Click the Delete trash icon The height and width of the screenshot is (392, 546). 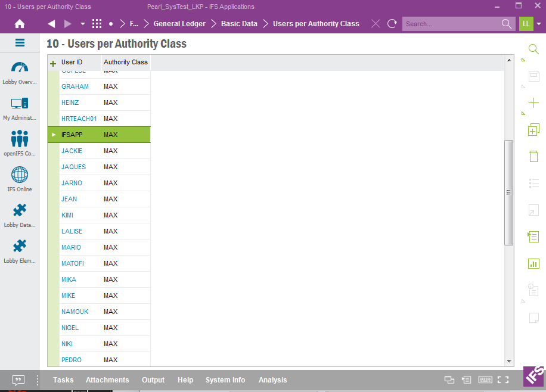[533, 156]
